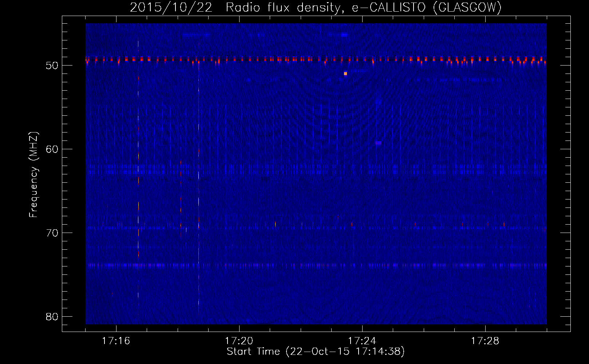The width and height of the screenshot is (589, 364).
Task: Click the 50 frequency tick label
Action: [52, 66]
